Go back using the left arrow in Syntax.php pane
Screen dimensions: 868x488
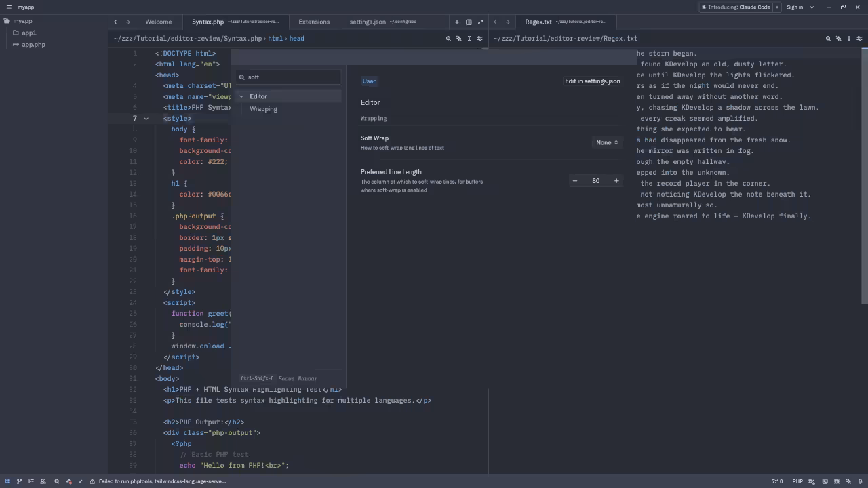click(116, 22)
